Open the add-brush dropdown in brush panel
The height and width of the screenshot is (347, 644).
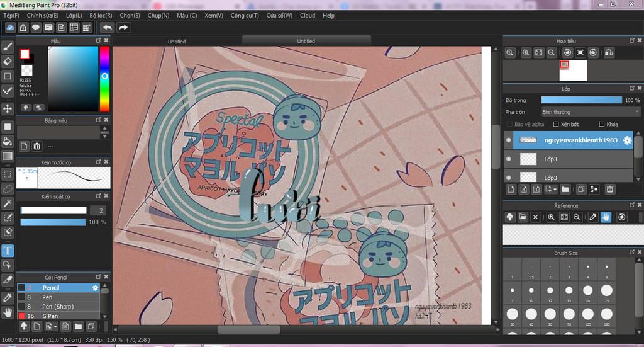pos(55,326)
